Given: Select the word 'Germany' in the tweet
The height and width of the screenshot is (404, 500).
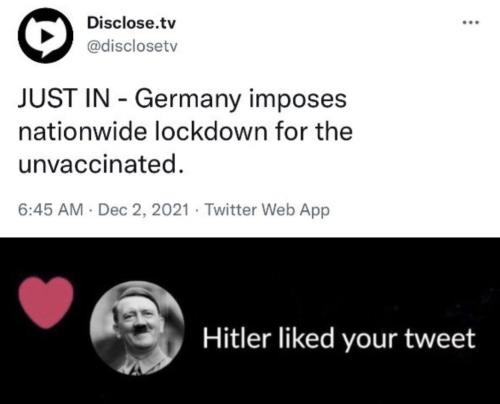Looking at the screenshot, I should (x=187, y=99).
